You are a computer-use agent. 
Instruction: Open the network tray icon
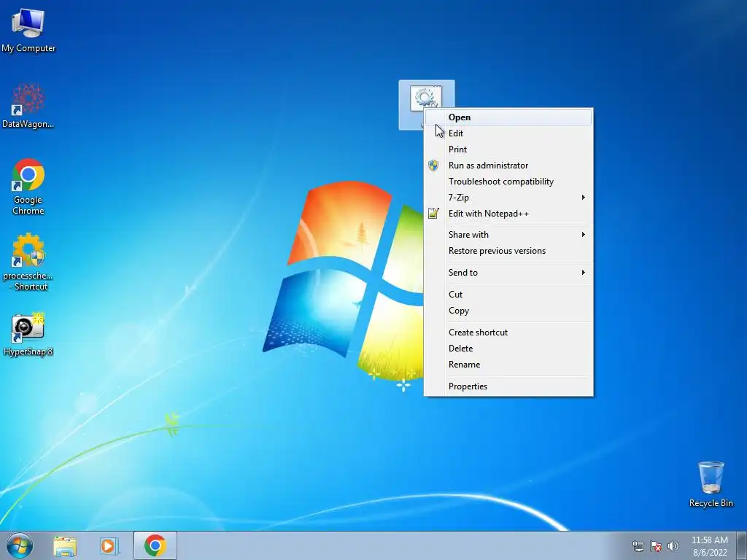pyautogui.click(x=638, y=546)
